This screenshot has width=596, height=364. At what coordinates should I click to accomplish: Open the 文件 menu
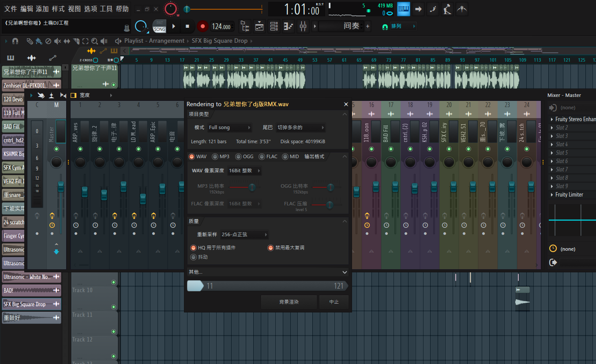pos(11,9)
